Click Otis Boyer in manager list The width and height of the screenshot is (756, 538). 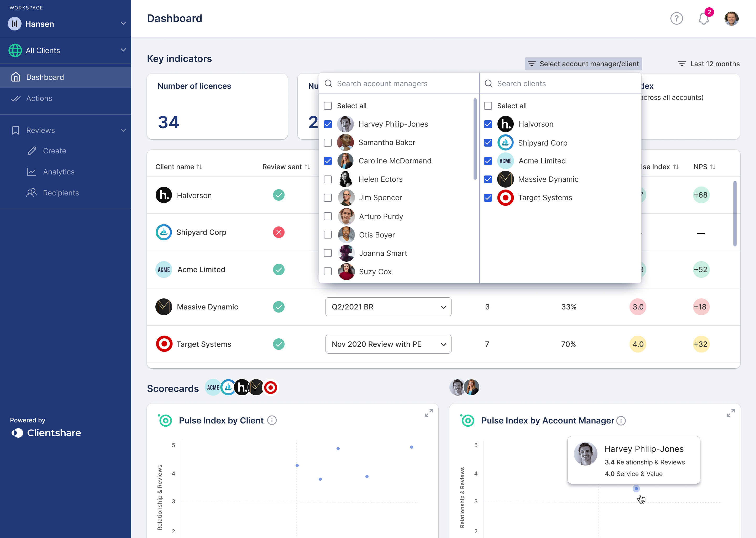pyautogui.click(x=377, y=235)
